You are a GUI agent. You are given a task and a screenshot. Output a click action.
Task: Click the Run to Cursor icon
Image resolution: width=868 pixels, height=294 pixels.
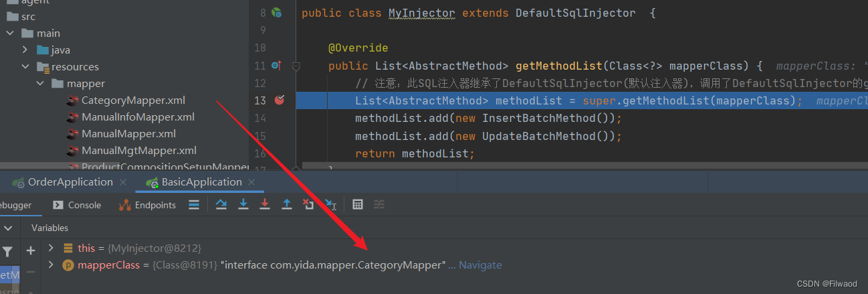[330, 204]
